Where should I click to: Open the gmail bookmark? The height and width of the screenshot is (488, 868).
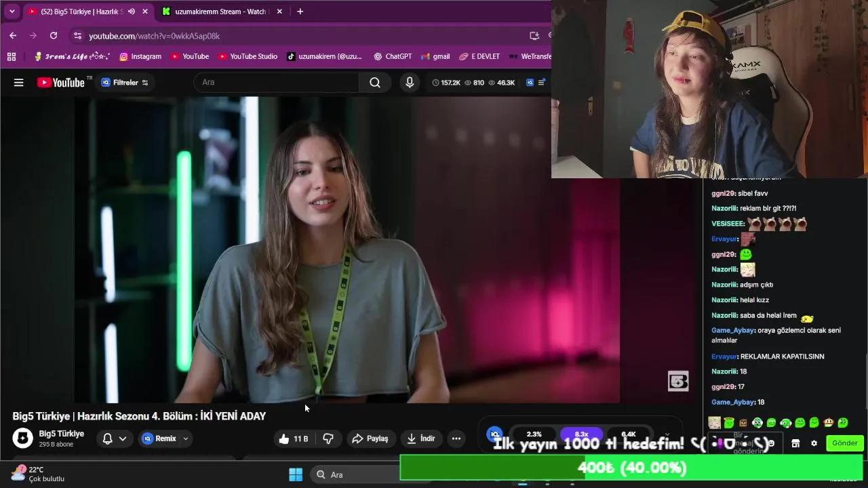click(435, 56)
